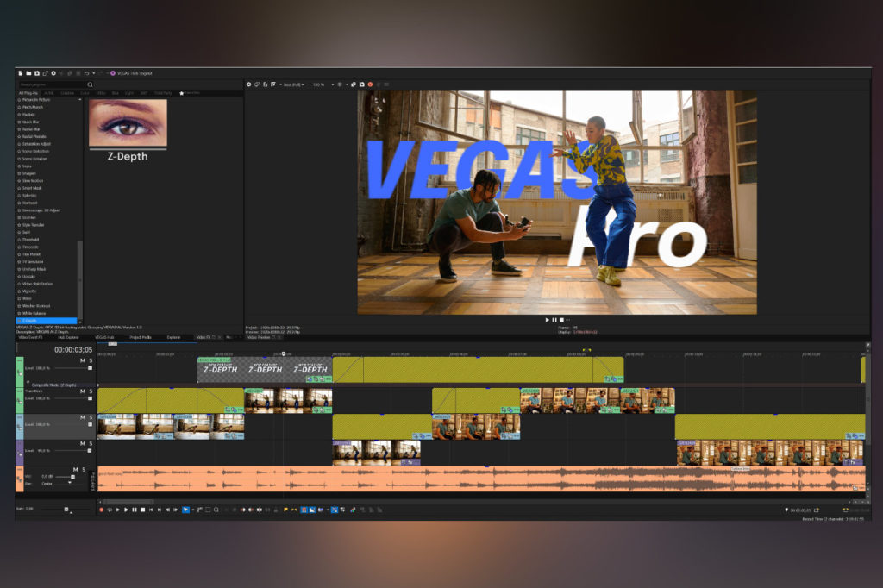Click record button in transport bar
Viewport: 883px width, 588px height.
click(x=102, y=510)
